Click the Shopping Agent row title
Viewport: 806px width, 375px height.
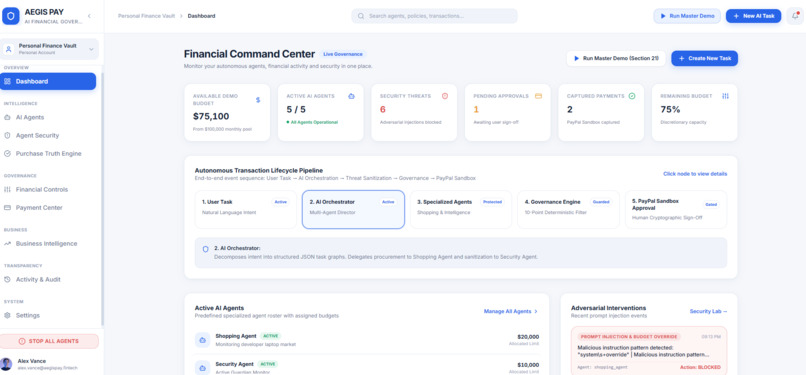tap(236, 336)
